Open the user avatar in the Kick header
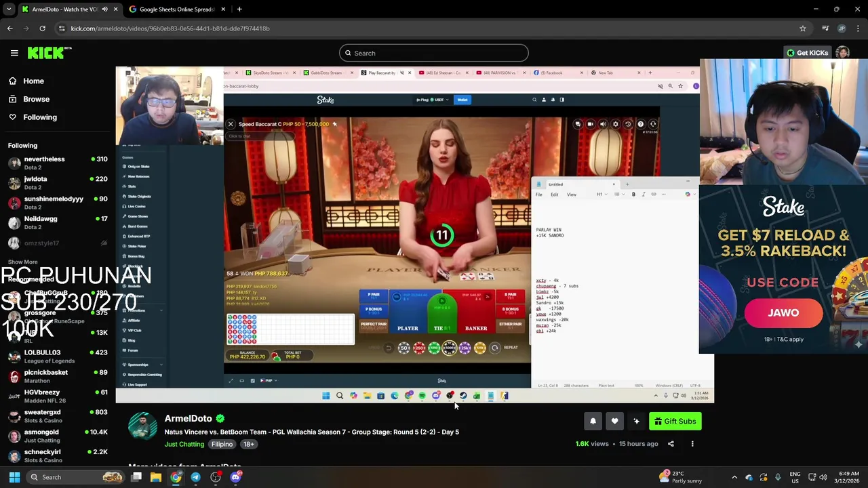Viewport: 868px width, 488px height. point(843,53)
